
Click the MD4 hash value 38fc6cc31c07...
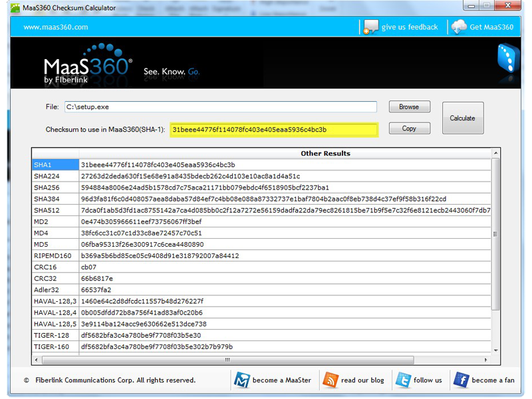click(141, 233)
